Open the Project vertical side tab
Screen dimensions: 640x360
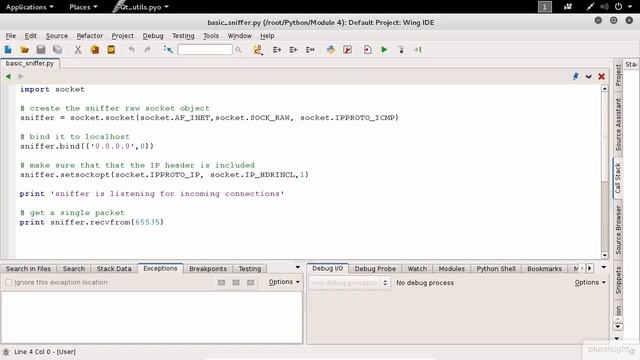pyautogui.click(x=618, y=75)
